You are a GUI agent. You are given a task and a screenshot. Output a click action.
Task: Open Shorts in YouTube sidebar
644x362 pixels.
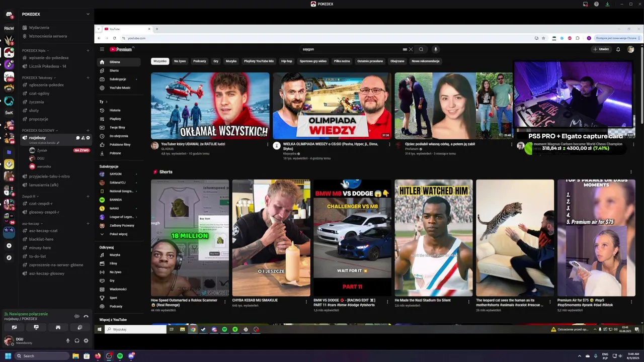tap(120, 70)
